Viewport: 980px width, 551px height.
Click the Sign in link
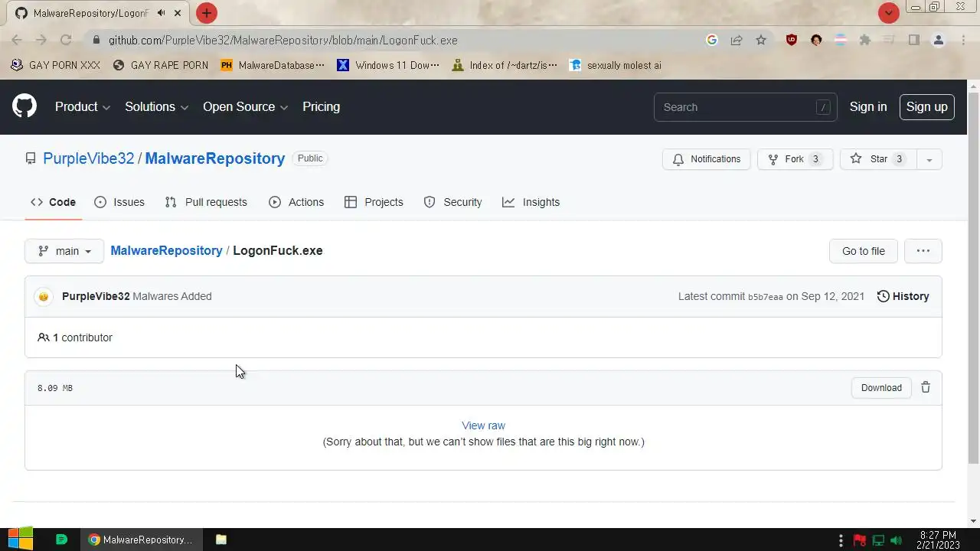pyautogui.click(x=868, y=106)
